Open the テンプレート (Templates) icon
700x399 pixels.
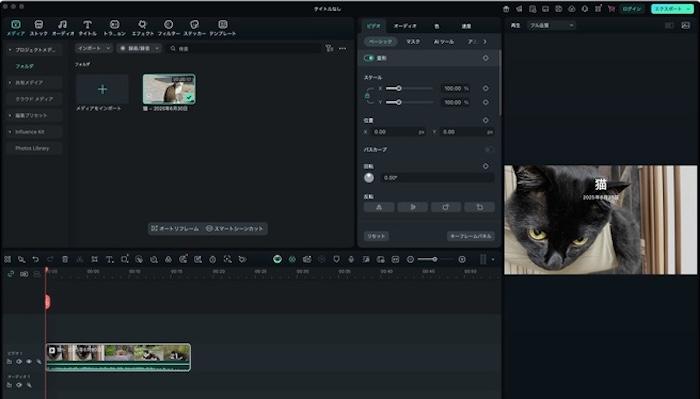(x=223, y=24)
